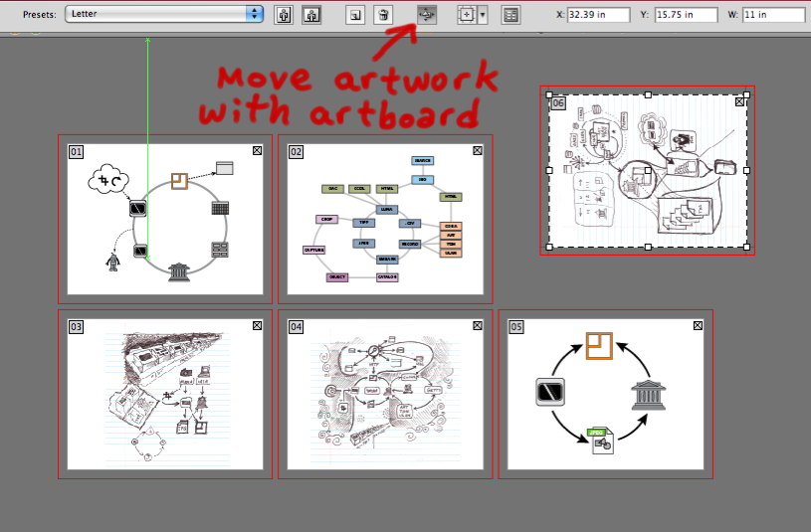This screenshot has height=532, width=811.
Task: Delete artboard using the trash icon
Action: click(x=382, y=15)
